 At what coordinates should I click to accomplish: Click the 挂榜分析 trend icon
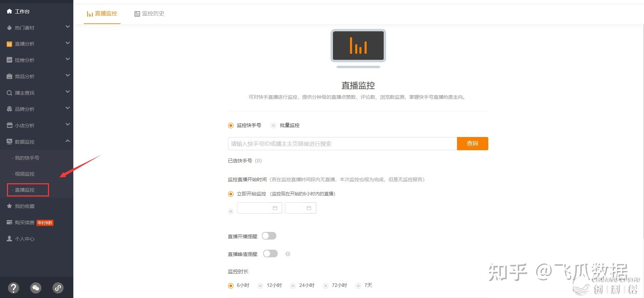tap(9, 60)
